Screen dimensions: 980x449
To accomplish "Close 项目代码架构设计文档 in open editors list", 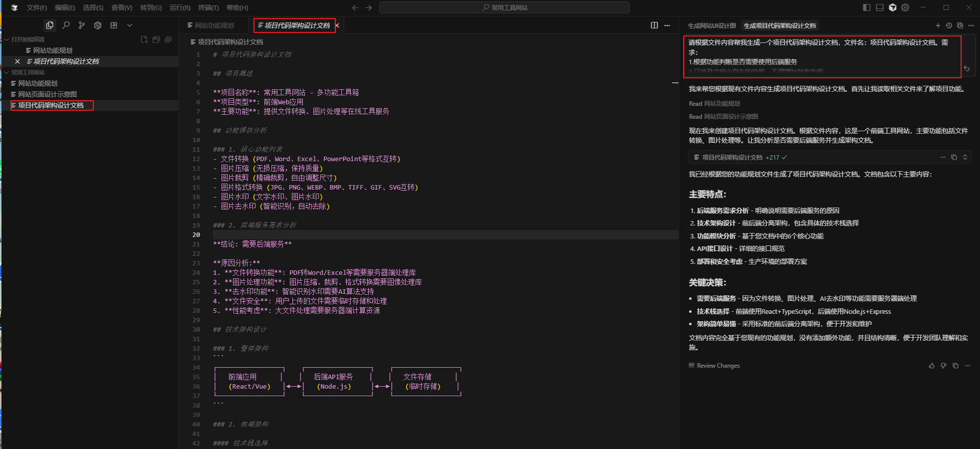I will point(17,61).
